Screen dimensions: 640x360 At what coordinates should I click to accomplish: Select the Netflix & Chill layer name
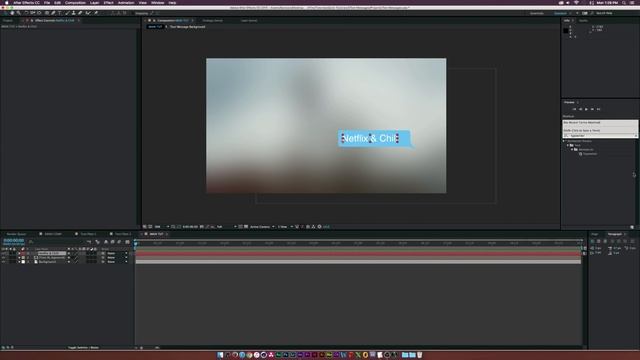(x=52, y=253)
